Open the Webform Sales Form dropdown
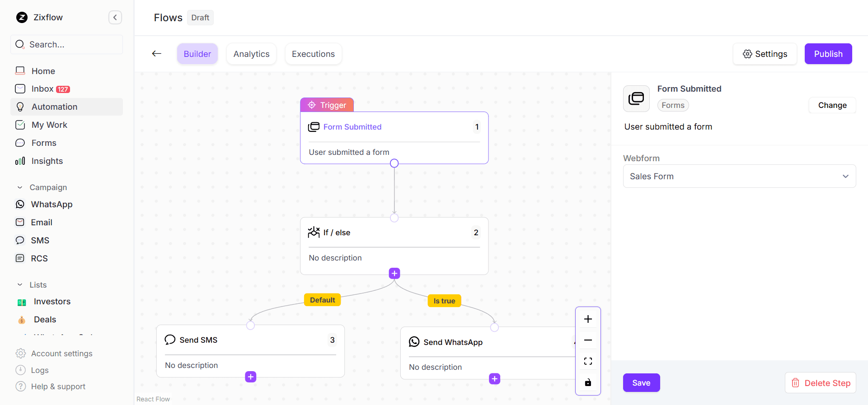 point(739,177)
